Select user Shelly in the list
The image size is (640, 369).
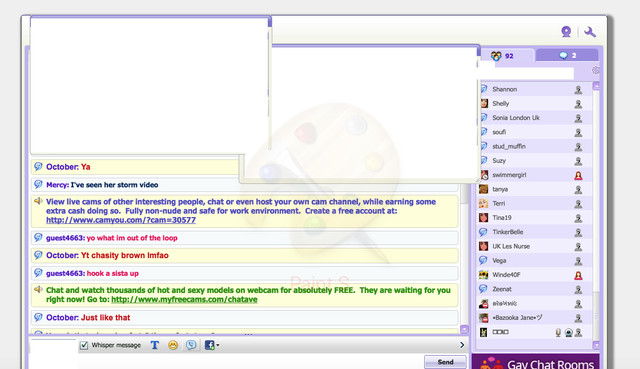pos(535,104)
